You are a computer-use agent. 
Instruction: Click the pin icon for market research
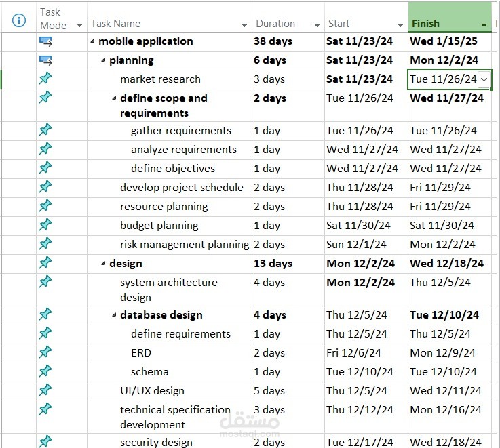(45, 79)
